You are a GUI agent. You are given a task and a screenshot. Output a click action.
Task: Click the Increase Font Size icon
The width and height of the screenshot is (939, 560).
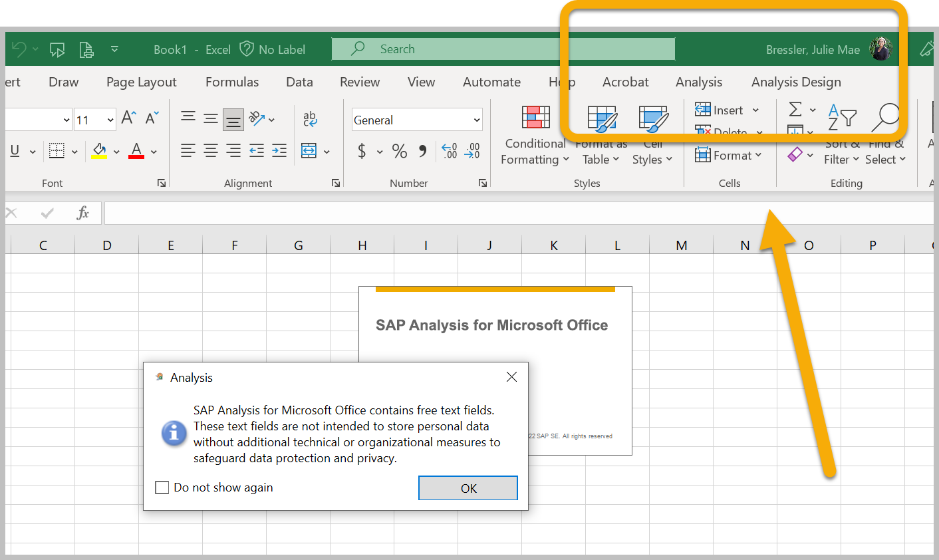[129, 119]
